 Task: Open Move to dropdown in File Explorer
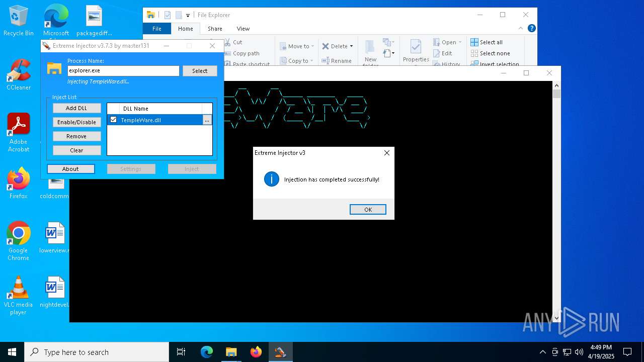[x=297, y=46]
